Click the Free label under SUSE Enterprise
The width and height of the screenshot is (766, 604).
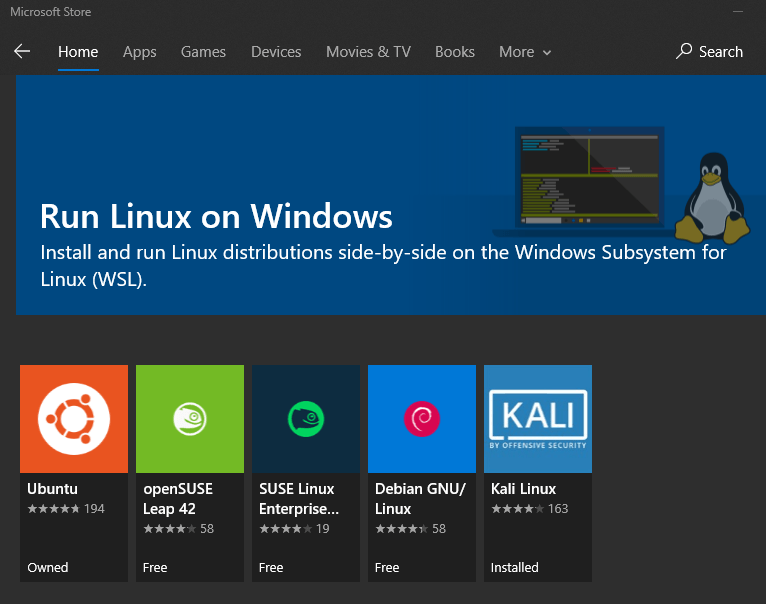(x=271, y=567)
